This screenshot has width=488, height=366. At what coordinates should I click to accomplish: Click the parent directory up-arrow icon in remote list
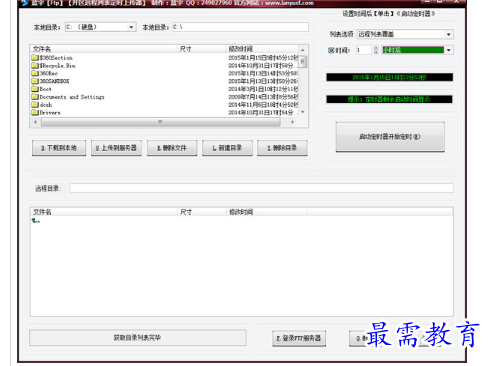(35, 221)
